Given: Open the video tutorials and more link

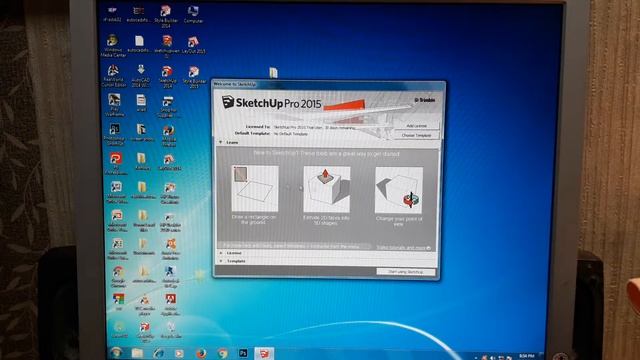Looking at the screenshot, I should (x=403, y=247).
